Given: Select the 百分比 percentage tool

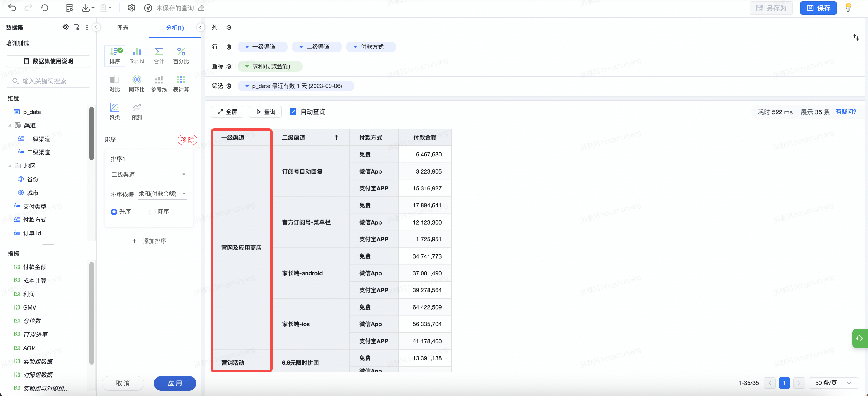Looking at the screenshot, I should click(x=181, y=55).
